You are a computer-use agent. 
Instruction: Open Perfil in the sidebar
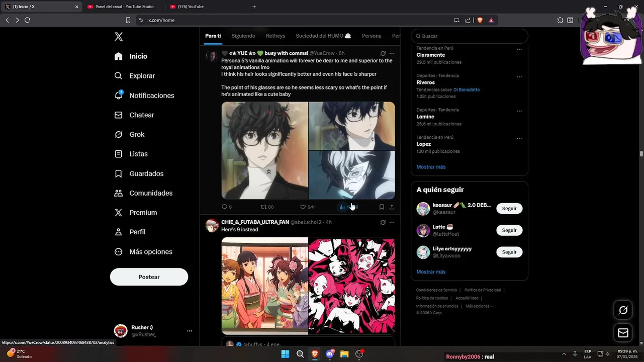[x=130, y=232]
